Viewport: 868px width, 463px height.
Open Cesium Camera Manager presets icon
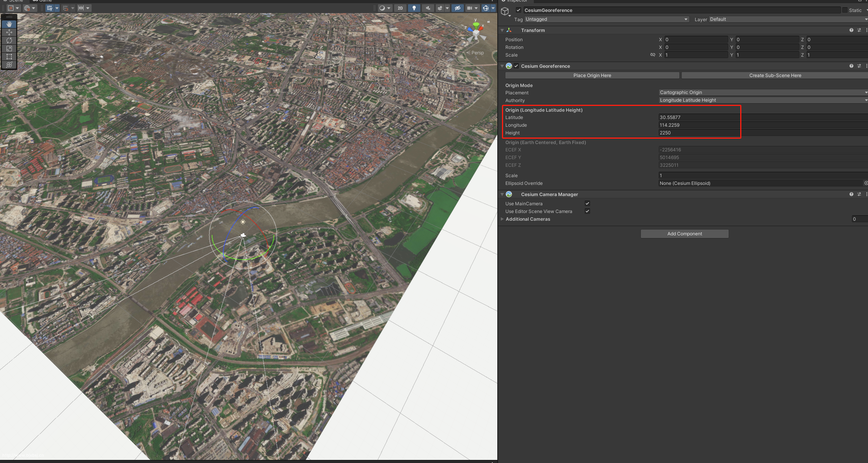(859, 194)
